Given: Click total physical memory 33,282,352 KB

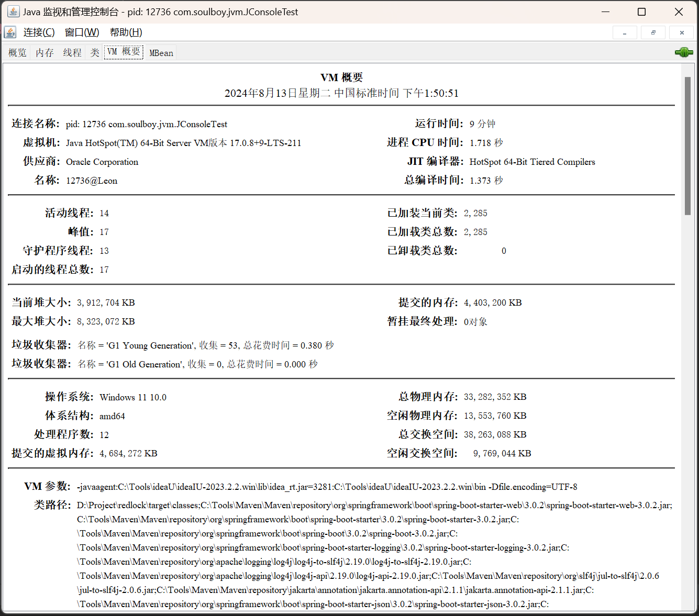Looking at the screenshot, I should [495, 397].
